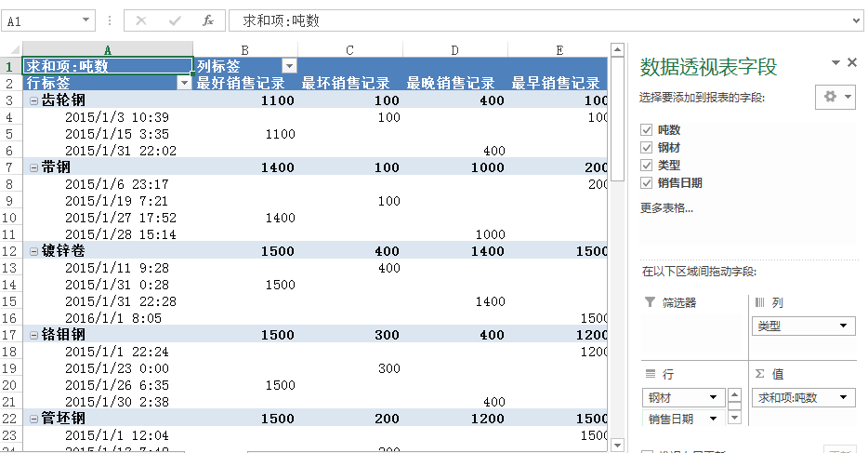Screen dimensions: 868x453
Task: Open the Name Box dropdown arrow
Action: [x=85, y=20]
